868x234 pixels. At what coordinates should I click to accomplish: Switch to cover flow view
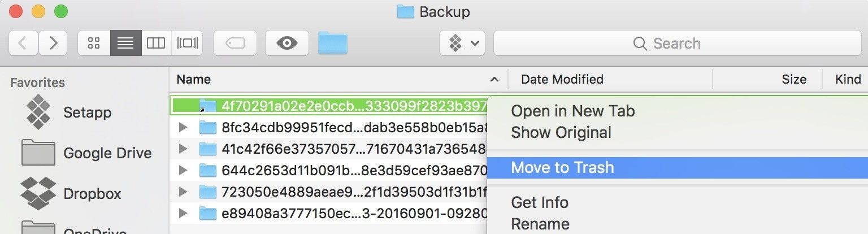click(187, 44)
